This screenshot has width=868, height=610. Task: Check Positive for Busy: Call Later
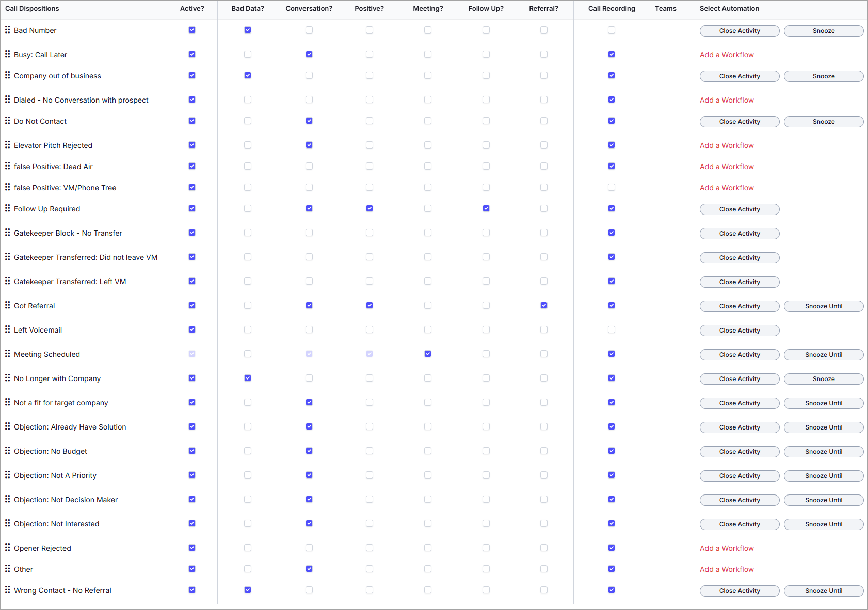369,54
